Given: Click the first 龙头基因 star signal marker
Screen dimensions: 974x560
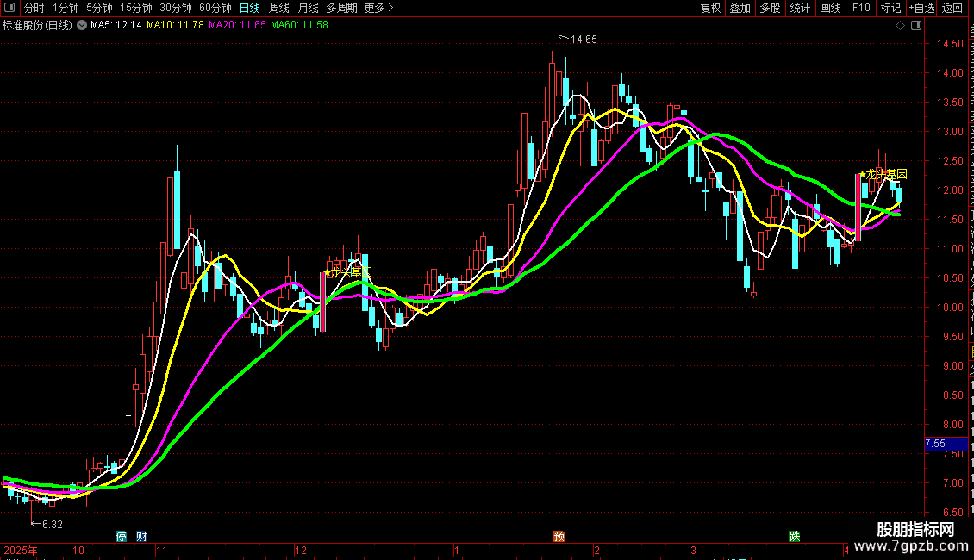Looking at the screenshot, I should (x=348, y=272).
